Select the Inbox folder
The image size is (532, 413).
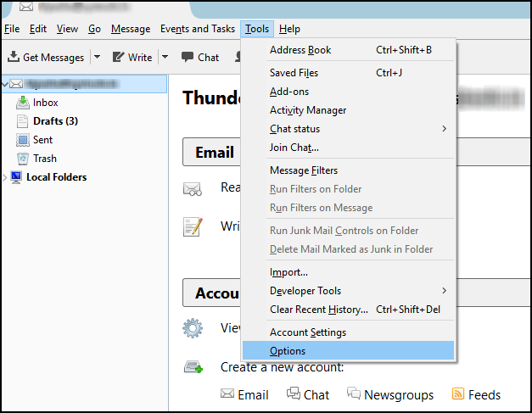pos(46,103)
